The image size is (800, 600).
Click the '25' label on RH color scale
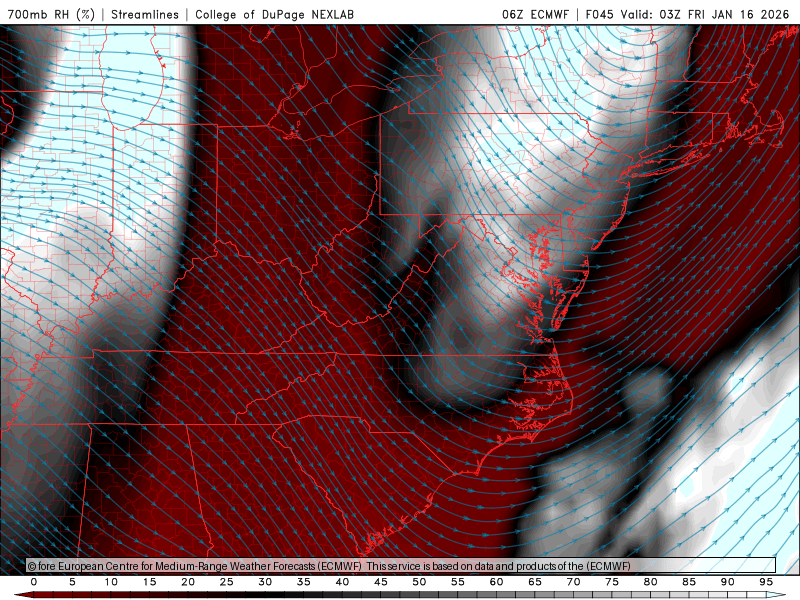click(227, 582)
